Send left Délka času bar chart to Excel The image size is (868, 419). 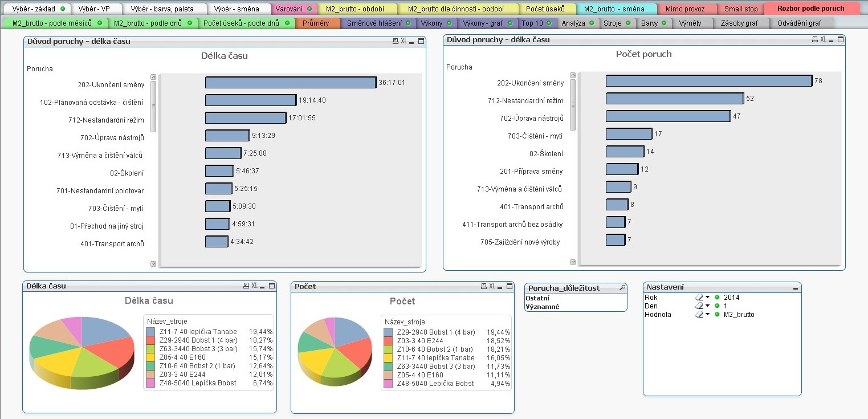point(404,41)
